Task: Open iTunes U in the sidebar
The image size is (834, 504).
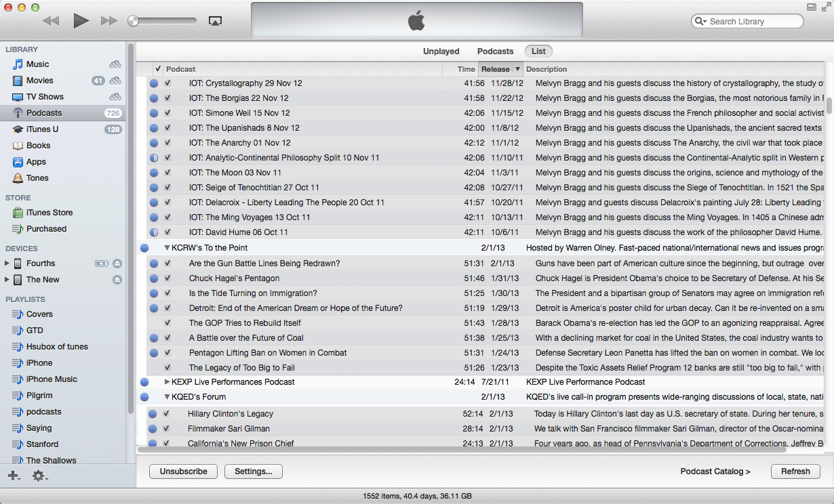Action: point(42,129)
